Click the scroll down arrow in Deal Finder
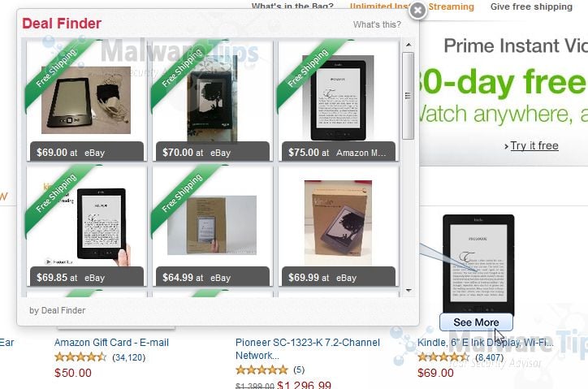This screenshot has height=389, width=588. tap(409, 291)
